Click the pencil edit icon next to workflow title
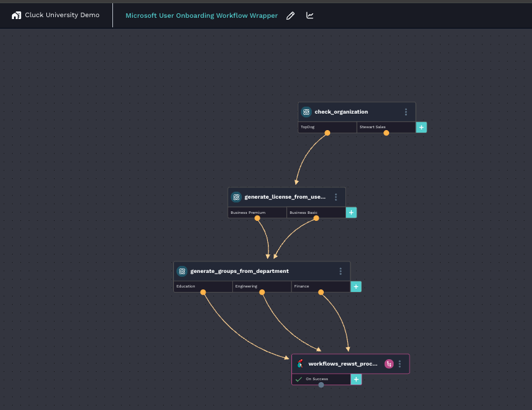The width and height of the screenshot is (532, 410). [291, 15]
